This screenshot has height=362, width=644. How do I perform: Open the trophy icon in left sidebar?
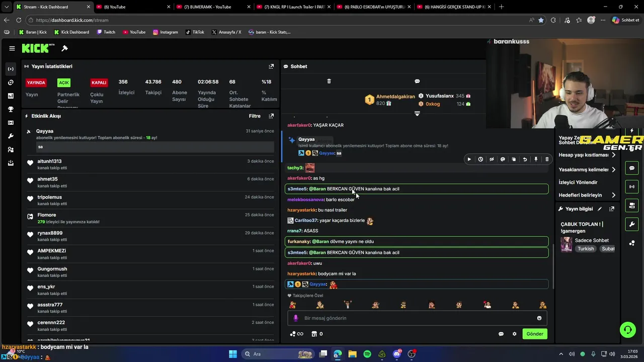[x=11, y=109]
